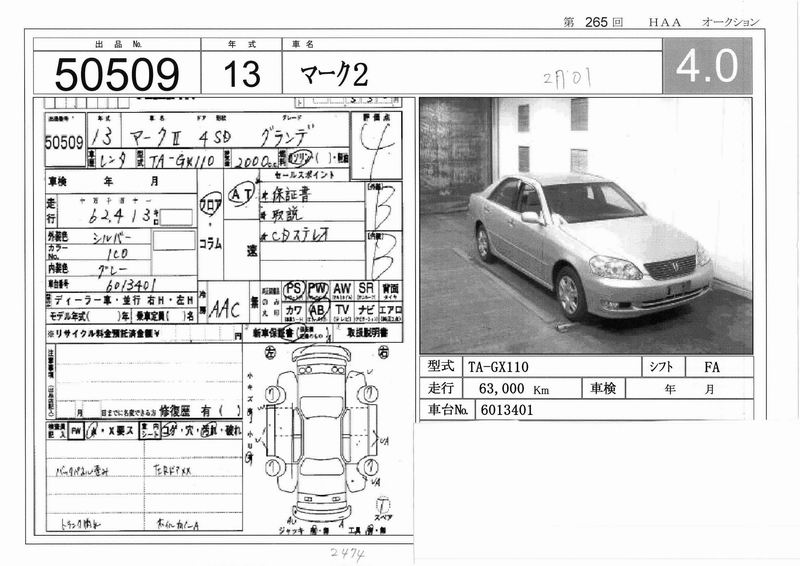
Task: Select handwritten car name マークII
Action: 155,138
